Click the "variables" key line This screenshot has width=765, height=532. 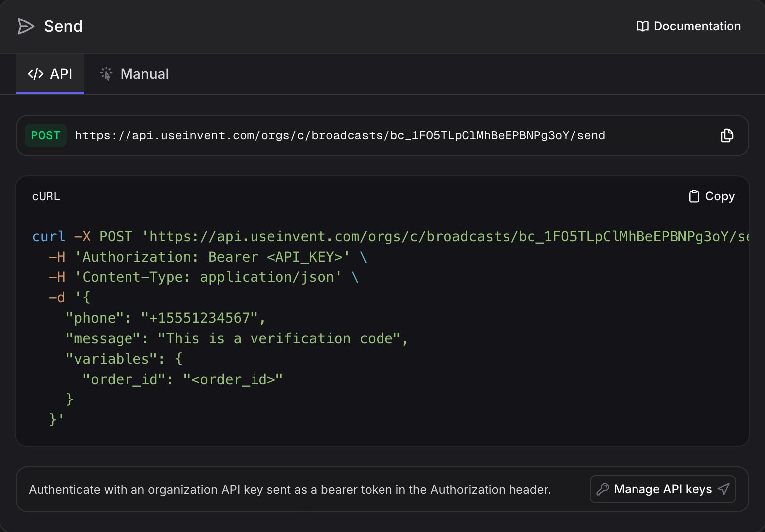point(124,359)
